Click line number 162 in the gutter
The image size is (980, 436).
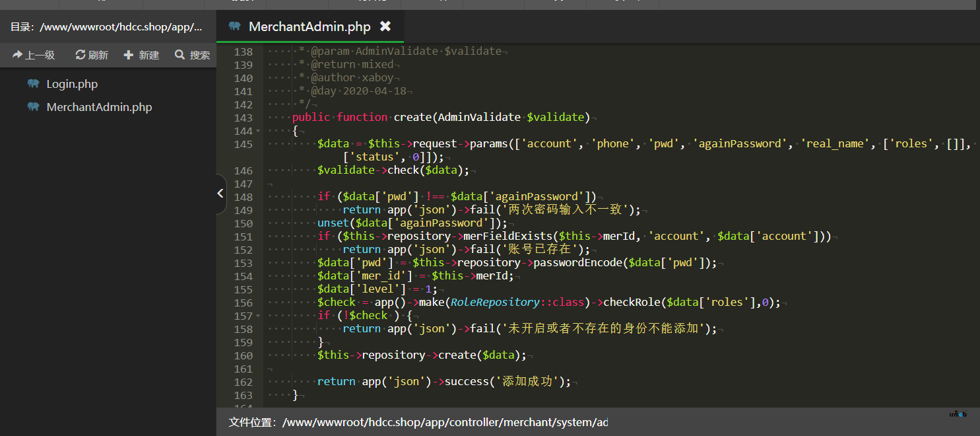point(244,382)
